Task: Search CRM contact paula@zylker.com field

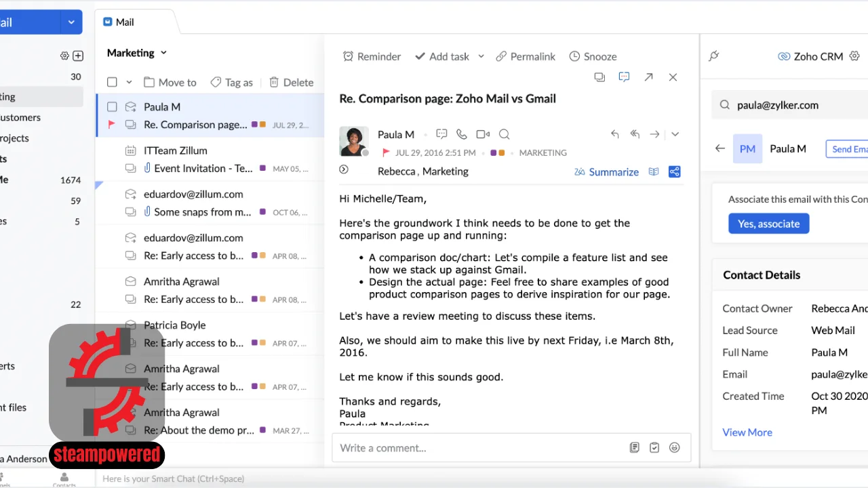Action: tap(790, 105)
